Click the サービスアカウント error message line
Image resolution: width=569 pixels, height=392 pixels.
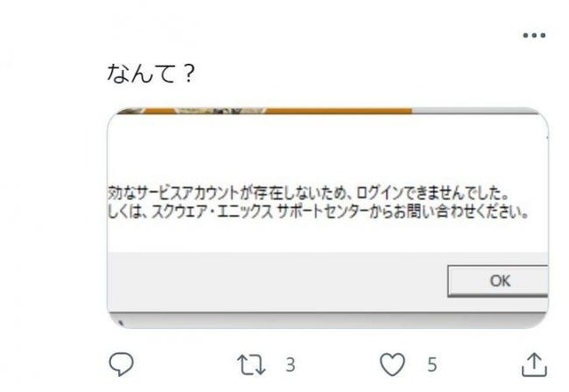tap(308, 193)
